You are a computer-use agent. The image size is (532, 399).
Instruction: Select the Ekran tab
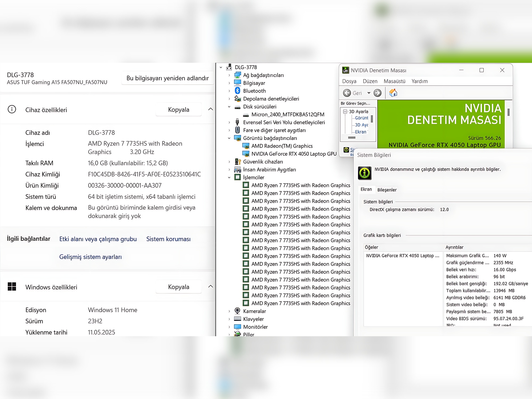coord(366,189)
